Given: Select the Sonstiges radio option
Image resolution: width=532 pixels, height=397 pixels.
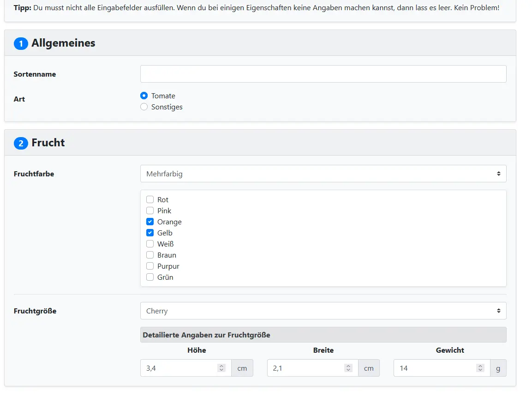Looking at the screenshot, I should tap(144, 107).
